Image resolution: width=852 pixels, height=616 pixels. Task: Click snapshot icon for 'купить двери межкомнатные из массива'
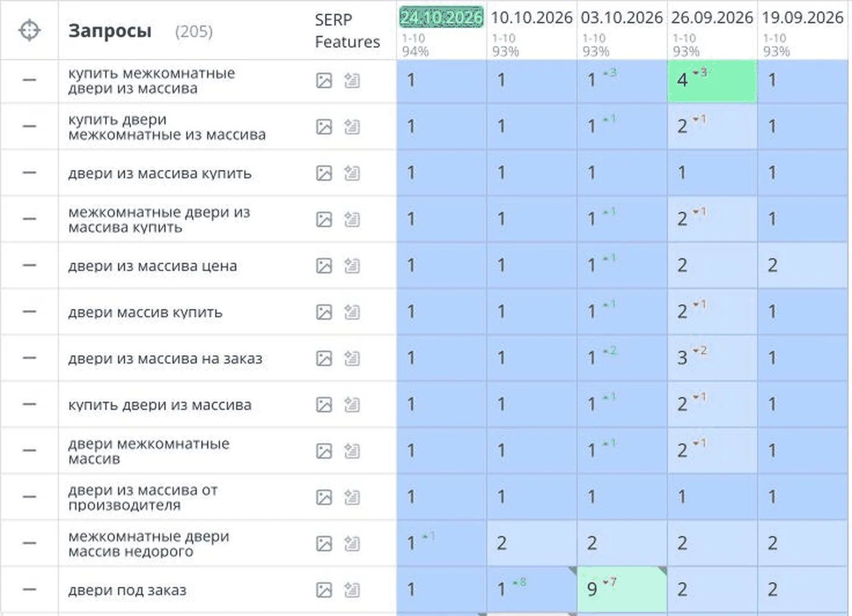click(x=352, y=126)
